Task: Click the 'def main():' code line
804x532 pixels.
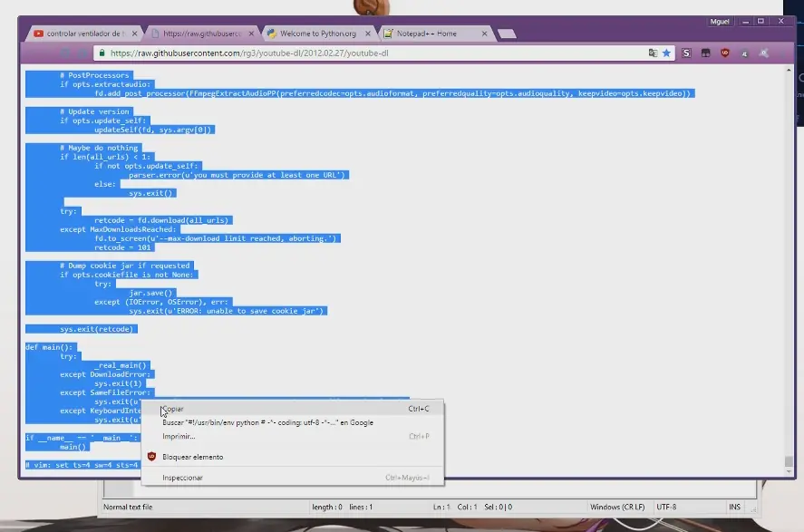Action: 49,347
